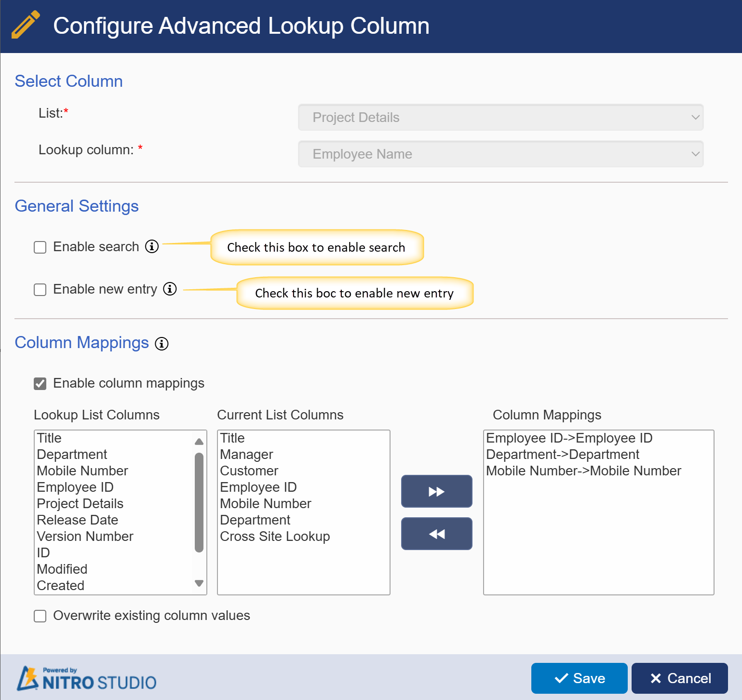The image size is (742, 700).
Task: Click the info icon next to Enable search
Action: 152,246
